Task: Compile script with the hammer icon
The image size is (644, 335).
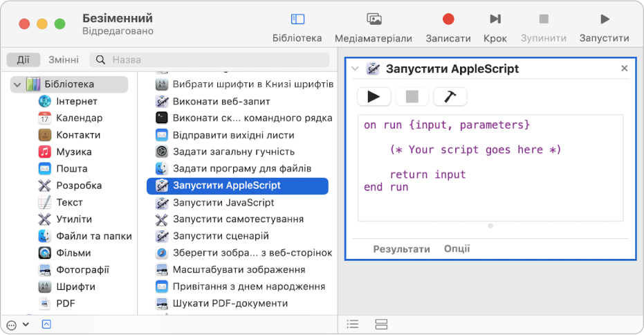Action: click(450, 97)
